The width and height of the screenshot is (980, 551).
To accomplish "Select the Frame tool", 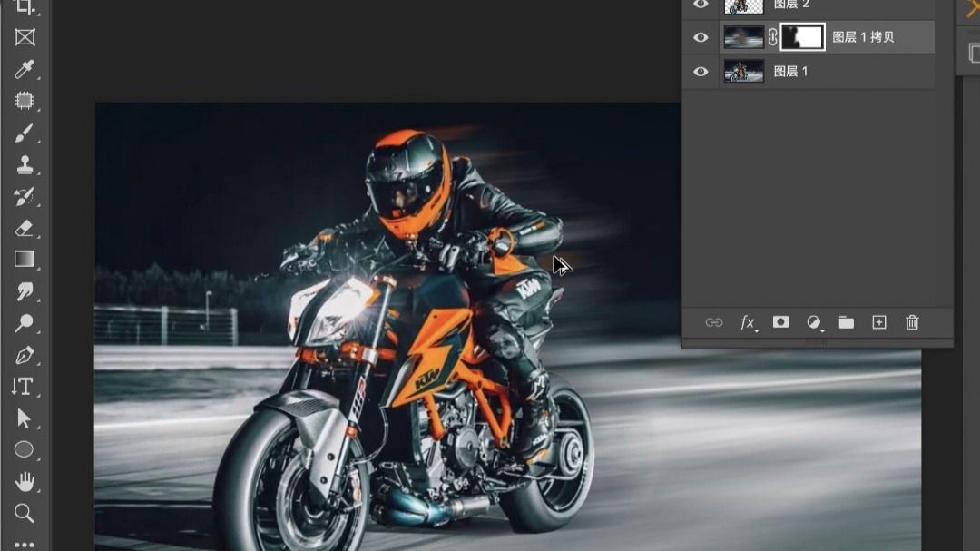I will pyautogui.click(x=24, y=37).
